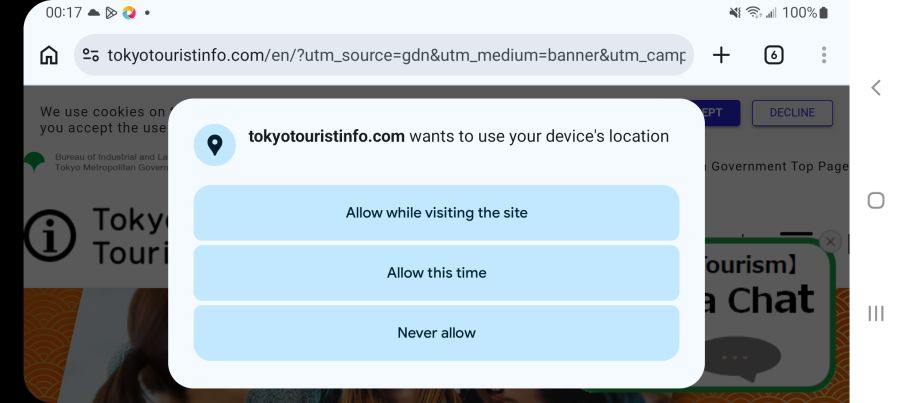
Task: Open a new tab with plus icon
Action: pos(721,55)
